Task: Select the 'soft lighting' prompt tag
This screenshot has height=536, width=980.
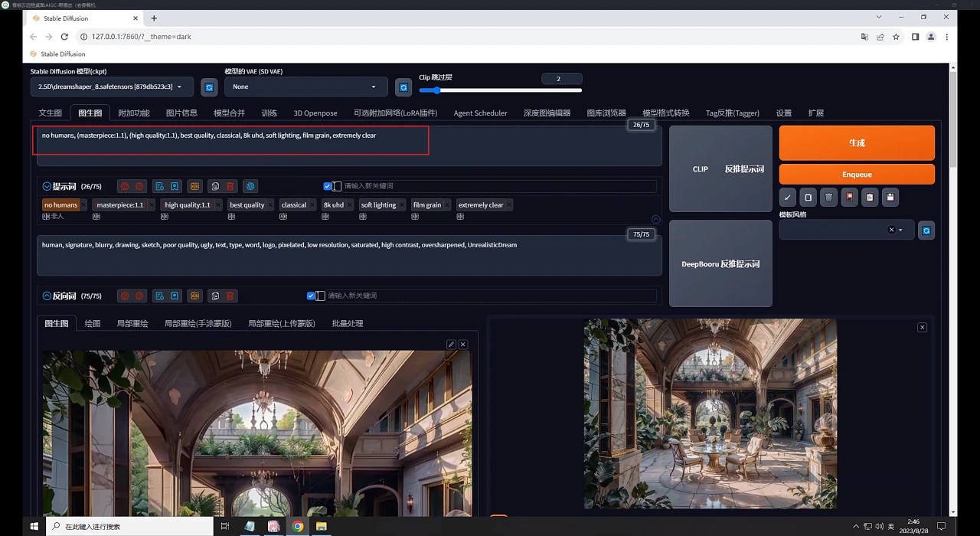Action: click(378, 205)
